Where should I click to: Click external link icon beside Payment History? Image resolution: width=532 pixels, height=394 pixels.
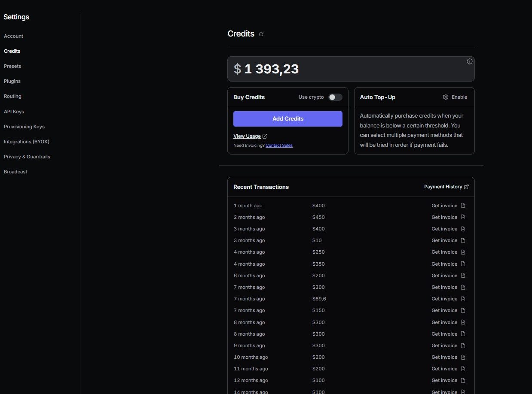point(467,187)
